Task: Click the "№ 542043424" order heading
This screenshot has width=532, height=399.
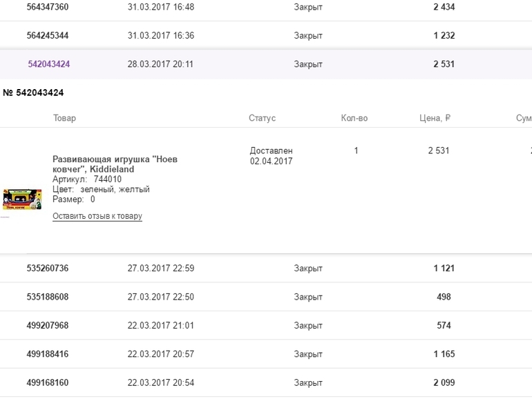Action: (x=33, y=93)
